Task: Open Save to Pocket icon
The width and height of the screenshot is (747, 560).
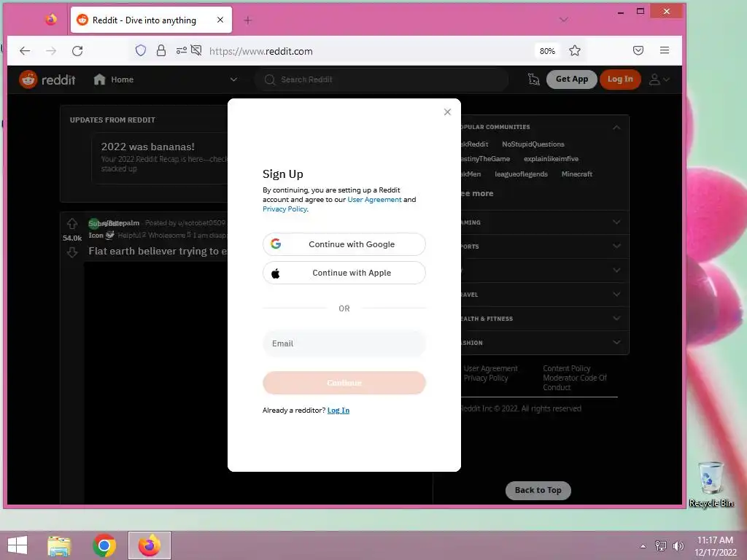Action: tap(638, 50)
